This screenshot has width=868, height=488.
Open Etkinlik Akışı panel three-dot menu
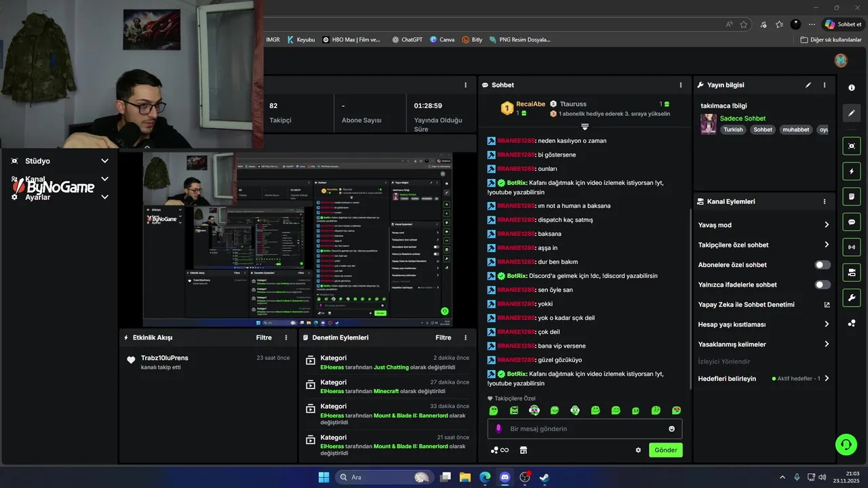pyautogui.click(x=286, y=338)
